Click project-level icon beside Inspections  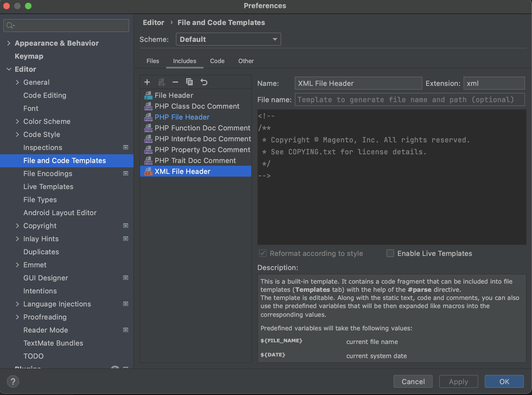click(126, 147)
